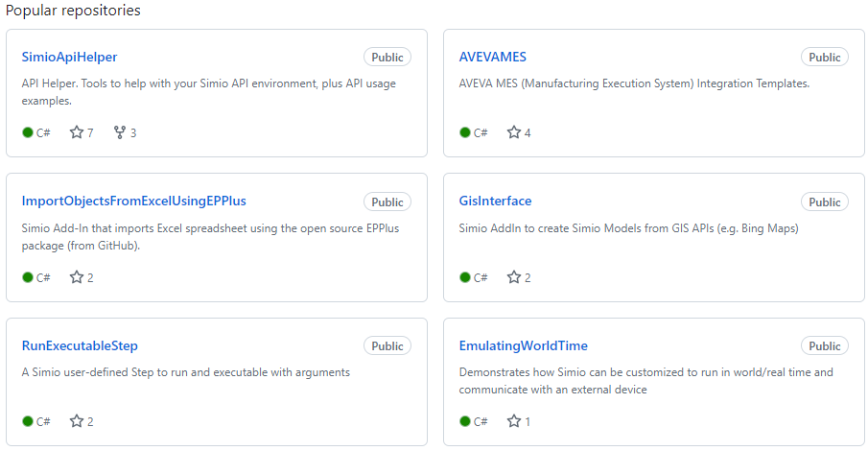This screenshot has width=868, height=451.
Task: Click the fork icon on SimioApiHelper
Action: pos(120,132)
